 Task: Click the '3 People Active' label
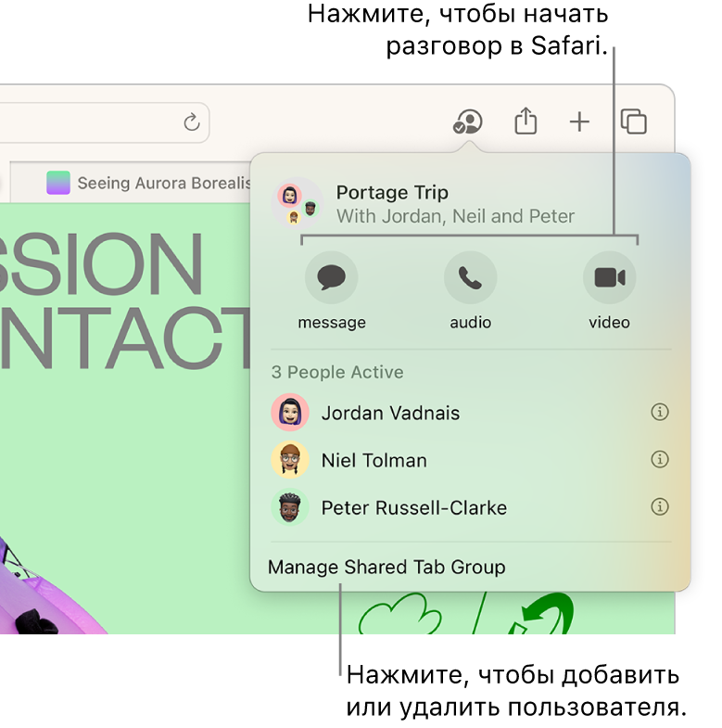337,372
